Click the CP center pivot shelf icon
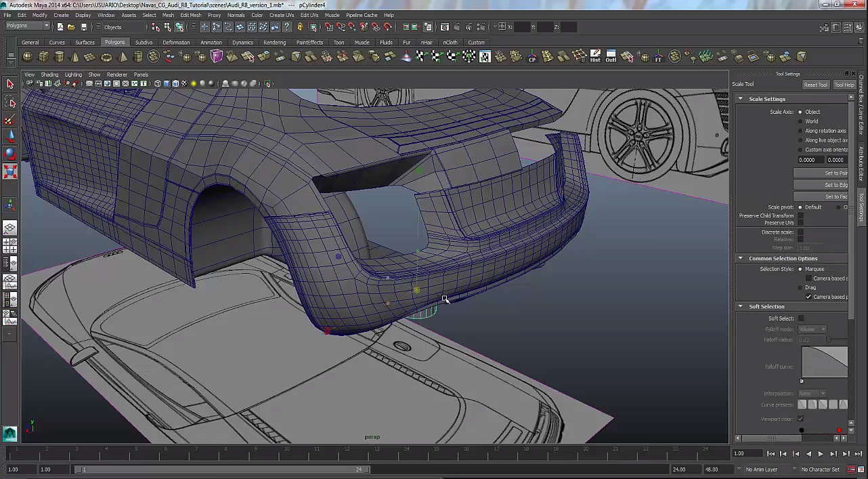The image size is (868, 479). [532, 57]
